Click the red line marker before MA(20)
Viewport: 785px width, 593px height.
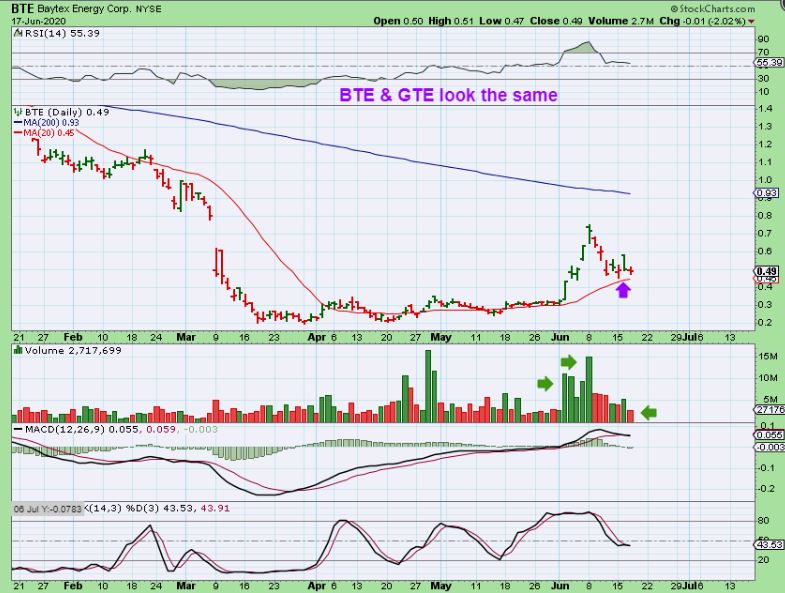pyautogui.click(x=19, y=133)
